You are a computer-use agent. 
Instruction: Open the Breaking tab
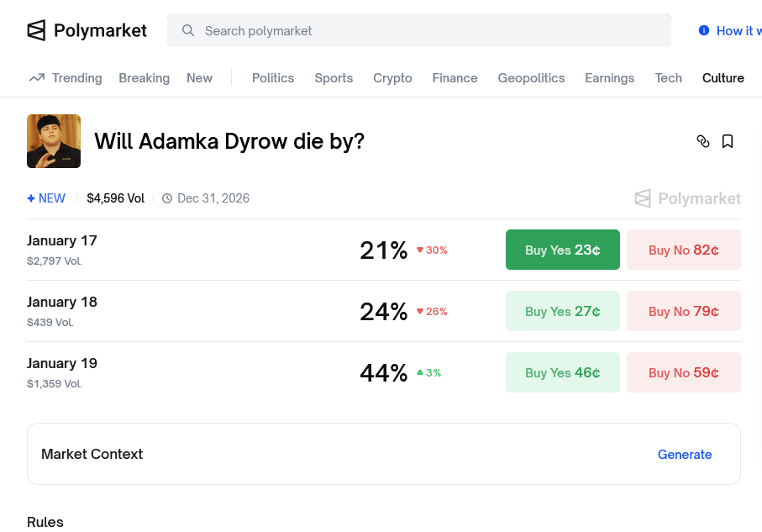point(144,78)
